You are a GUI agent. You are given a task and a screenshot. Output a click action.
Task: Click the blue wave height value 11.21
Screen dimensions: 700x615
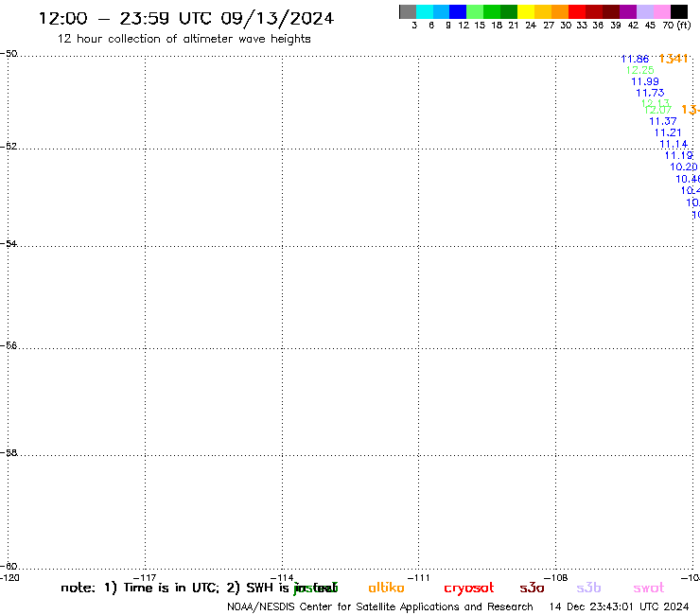pos(668,132)
